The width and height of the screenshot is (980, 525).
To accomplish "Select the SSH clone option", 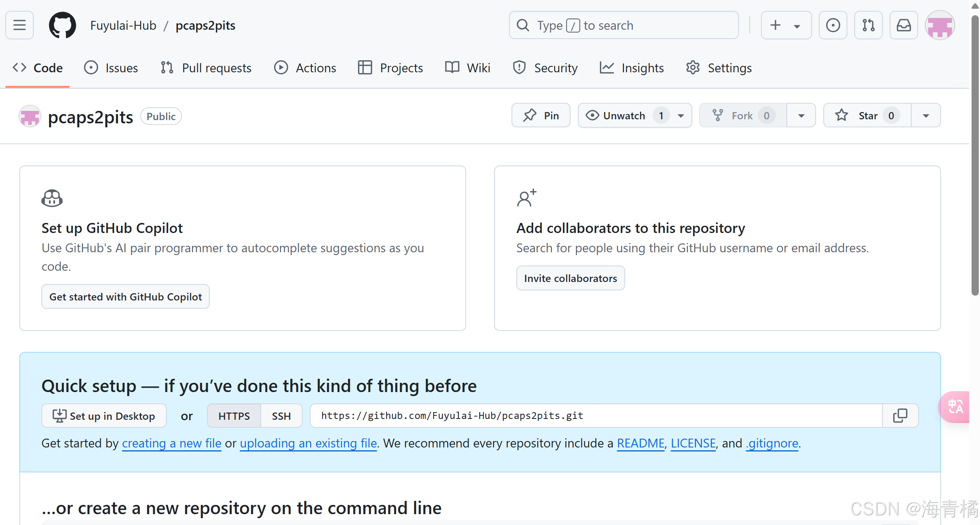I will pyautogui.click(x=281, y=416).
